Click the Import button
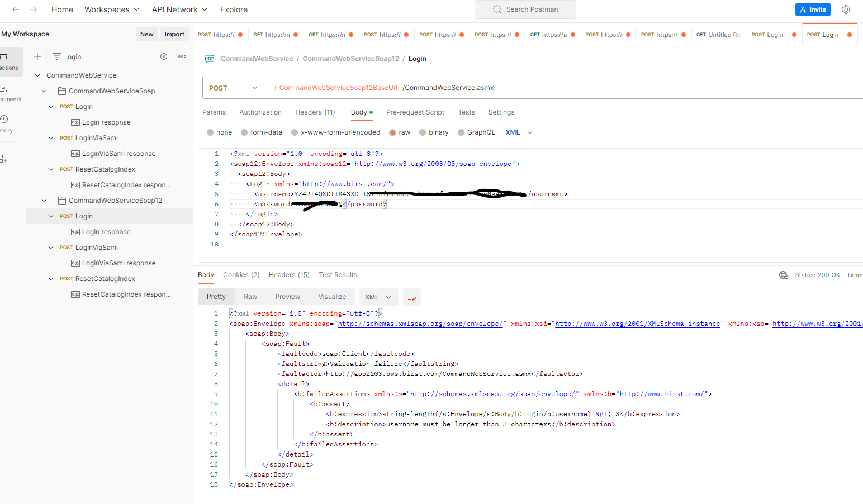863x504 pixels. pos(174,34)
